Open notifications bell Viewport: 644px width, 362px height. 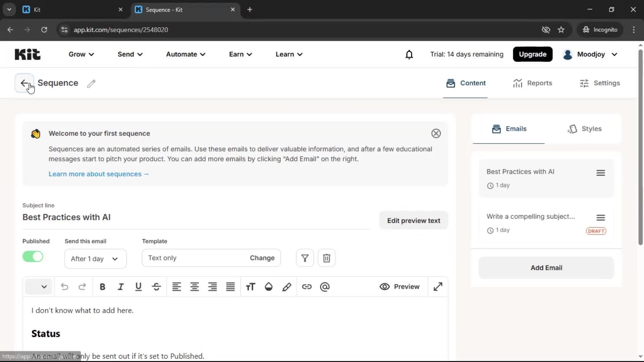point(409,54)
